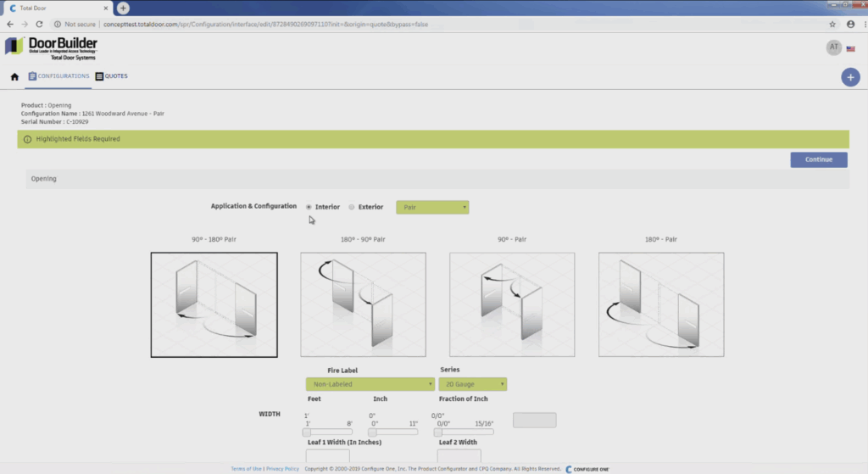Click the blue plus circle button
The height and width of the screenshot is (474, 868).
coord(849,77)
